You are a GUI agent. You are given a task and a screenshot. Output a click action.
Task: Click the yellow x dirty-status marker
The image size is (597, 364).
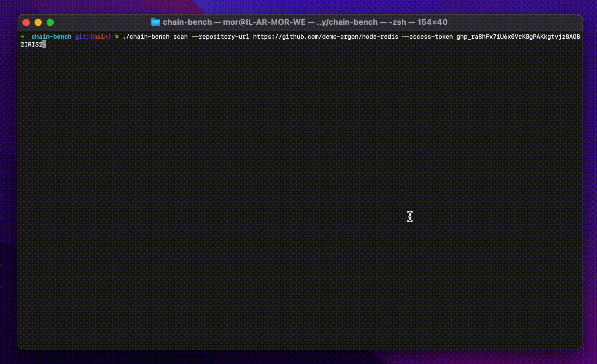click(117, 37)
